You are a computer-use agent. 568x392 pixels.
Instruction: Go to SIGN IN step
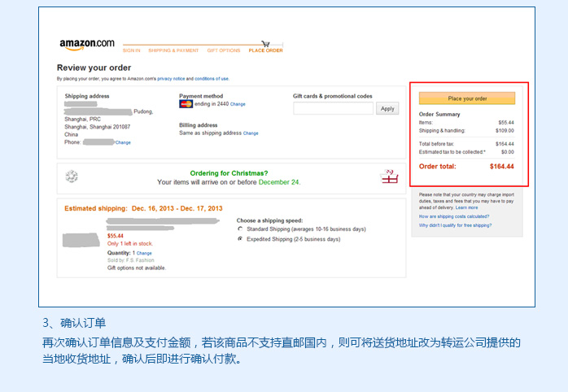(x=132, y=50)
